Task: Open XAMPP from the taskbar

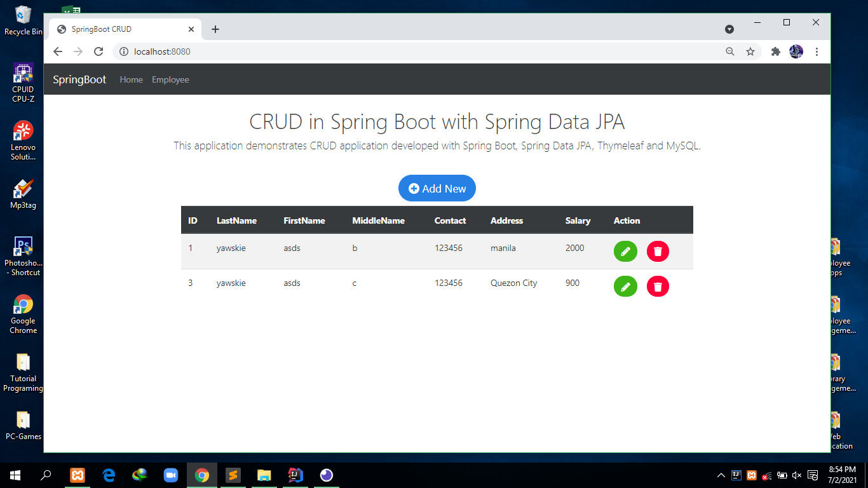Action: tap(78, 475)
